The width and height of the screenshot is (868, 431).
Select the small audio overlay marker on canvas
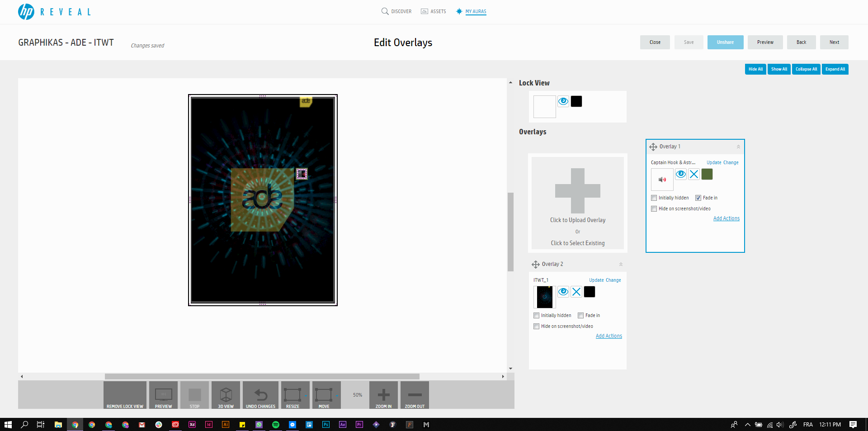click(x=302, y=174)
